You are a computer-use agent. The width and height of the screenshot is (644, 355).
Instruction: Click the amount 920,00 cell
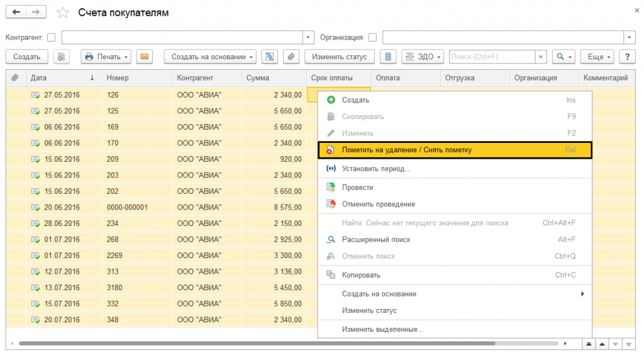(x=274, y=159)
